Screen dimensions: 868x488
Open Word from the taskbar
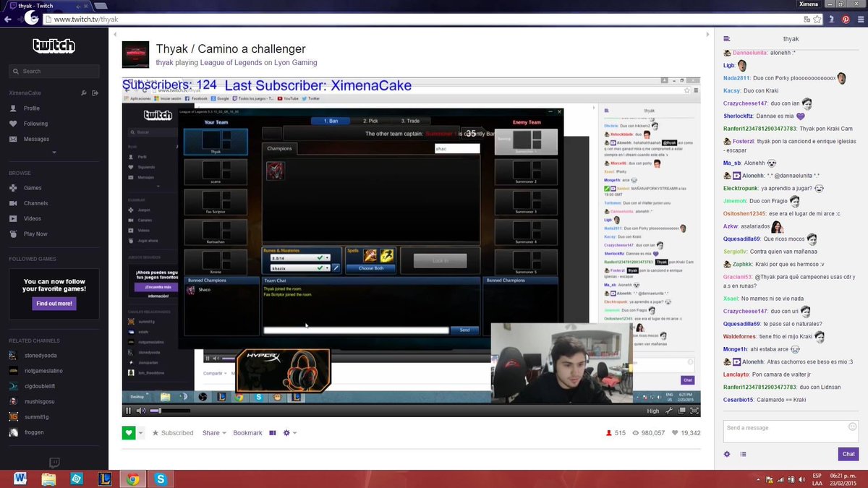20,479
